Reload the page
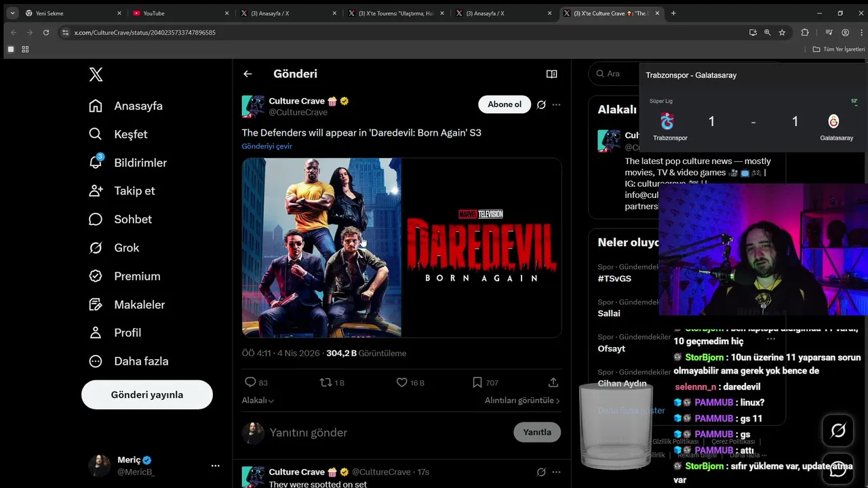The height and width of the screenshot is (488, 868). [x=46, y=33]
